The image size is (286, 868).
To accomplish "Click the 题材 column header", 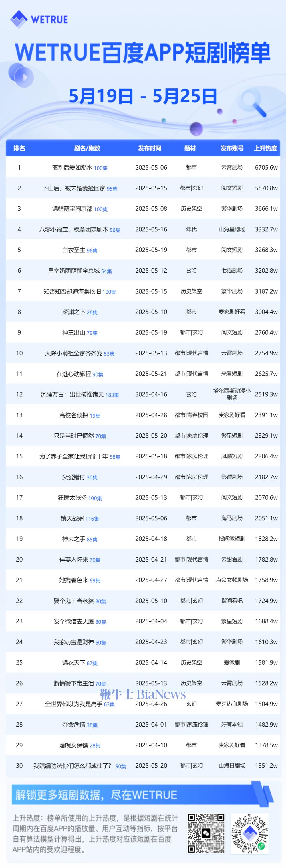I will tap(190, 148).
